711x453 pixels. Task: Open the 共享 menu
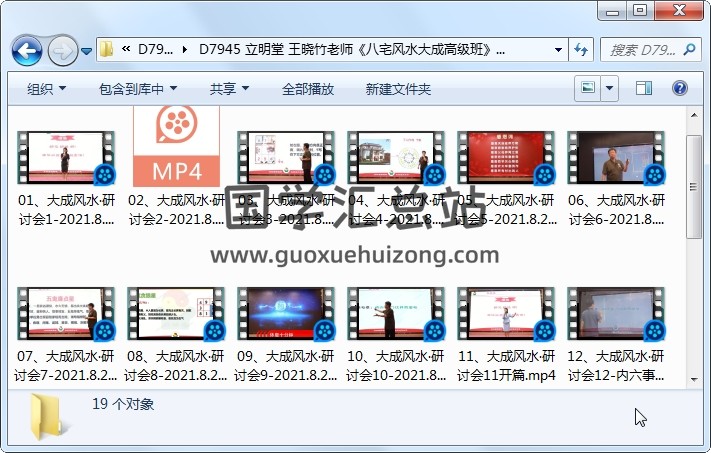tap(229, 89)
